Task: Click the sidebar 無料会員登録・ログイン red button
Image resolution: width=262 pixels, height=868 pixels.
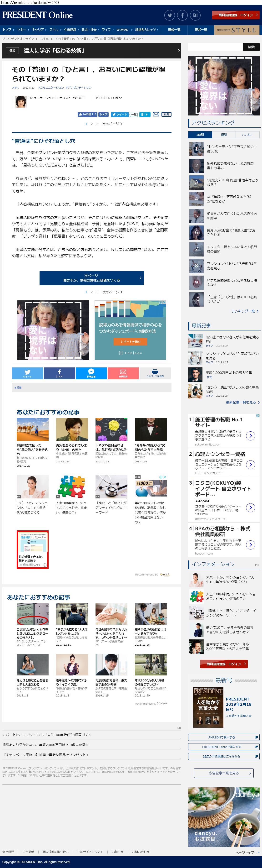Action: [x=224, y=664]
